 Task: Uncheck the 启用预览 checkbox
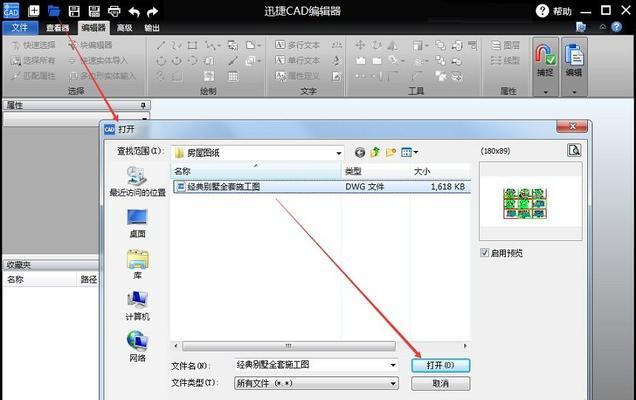pos(484,253)
